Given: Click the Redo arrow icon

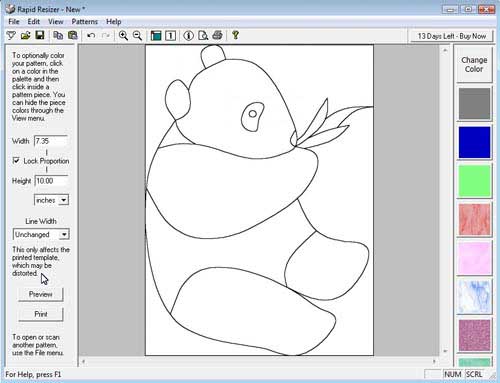Looking at the screenshot, I should pos(106,35).
